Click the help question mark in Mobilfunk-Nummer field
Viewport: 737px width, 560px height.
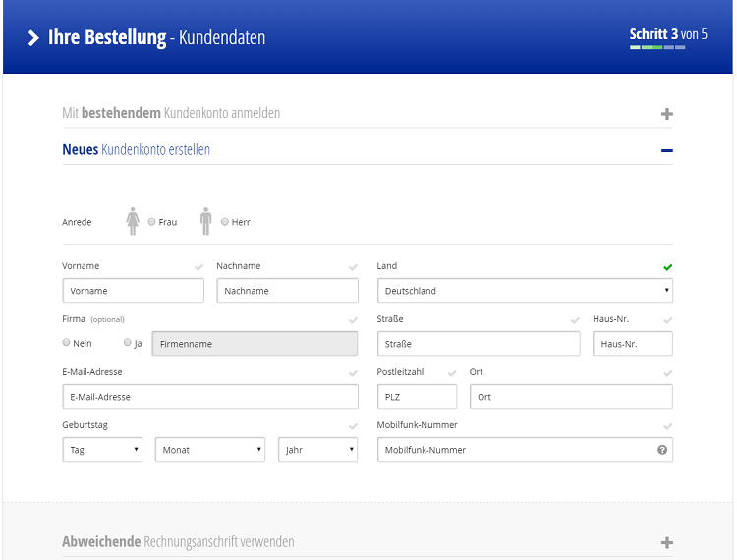[x=662, y=450]
